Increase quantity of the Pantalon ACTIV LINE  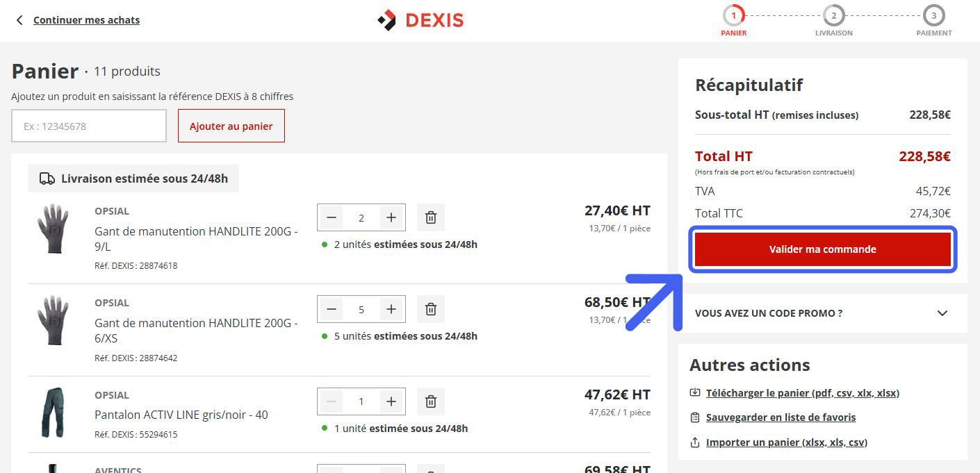click(x=391, y=401)
